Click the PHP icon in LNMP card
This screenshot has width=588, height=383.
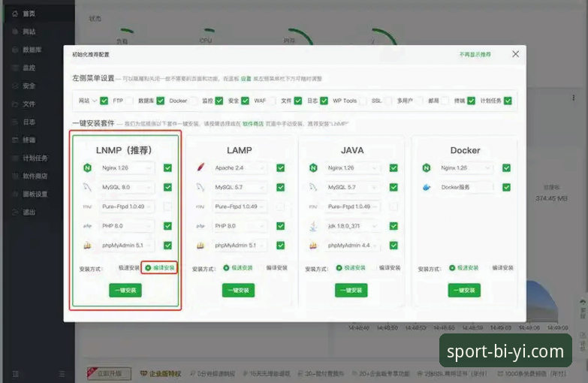[87, 226]
